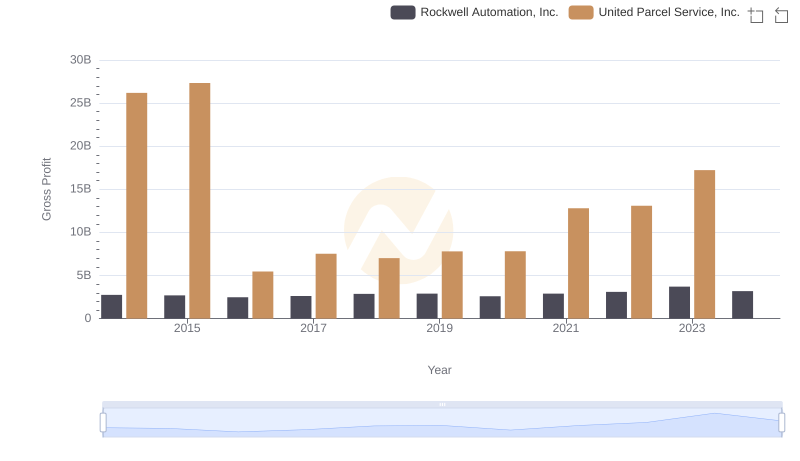Click the 10B y-axis label
Viewport: 800px width, 461px height.
click(81, 232)
